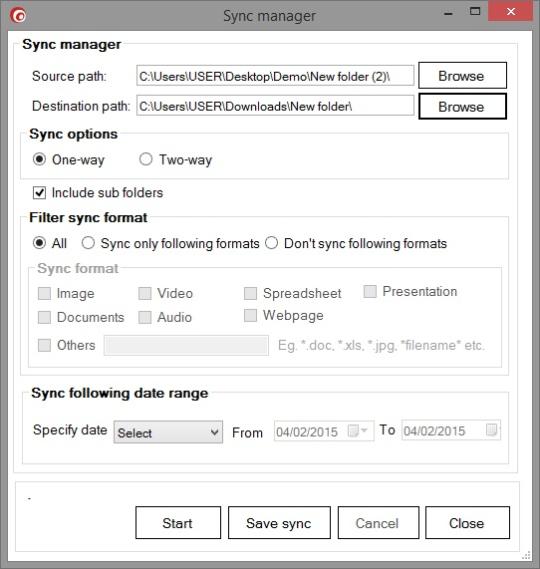
Task: Tick the Documents format checkbox
Action: pos(44,317)
